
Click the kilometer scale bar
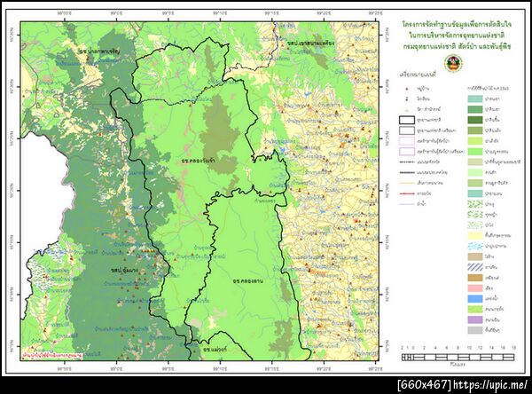(x=458, y=357)
